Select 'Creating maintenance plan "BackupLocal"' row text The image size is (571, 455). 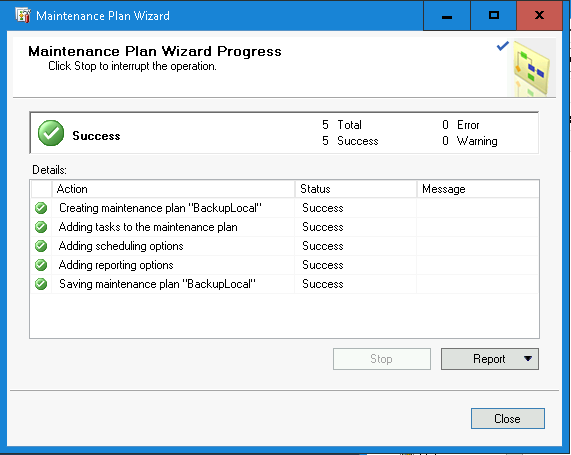pos(160,208)
